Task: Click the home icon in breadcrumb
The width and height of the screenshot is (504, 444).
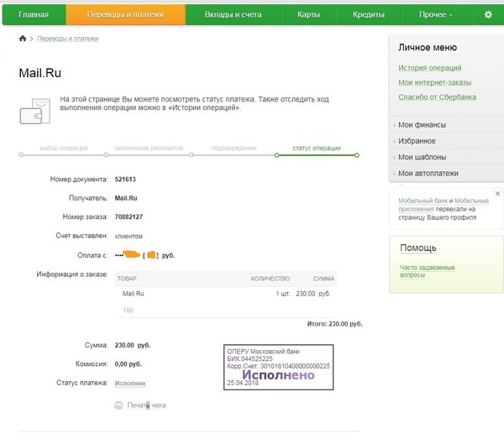Action: tap(23, 39)
